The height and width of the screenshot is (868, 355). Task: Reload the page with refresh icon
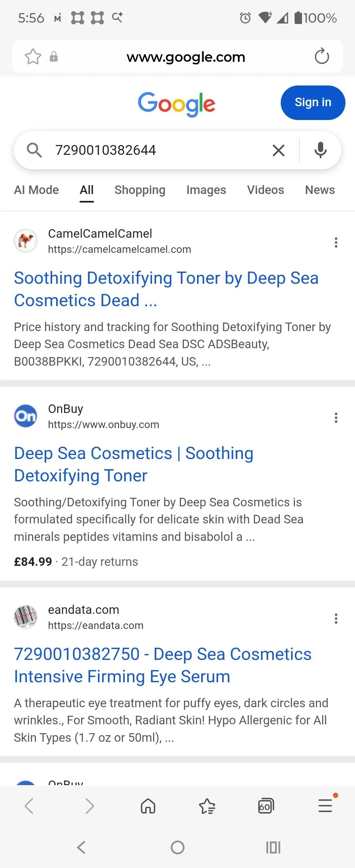tap(322, 56)
